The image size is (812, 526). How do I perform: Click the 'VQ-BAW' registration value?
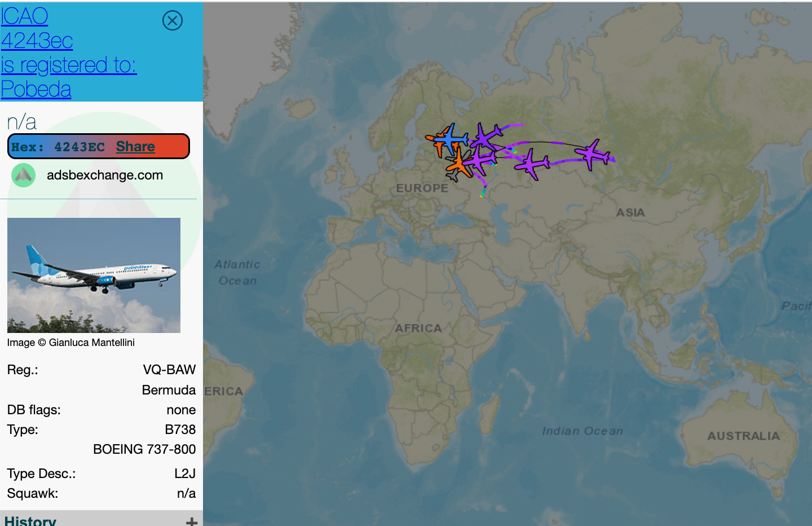click(x=169, y=370)
